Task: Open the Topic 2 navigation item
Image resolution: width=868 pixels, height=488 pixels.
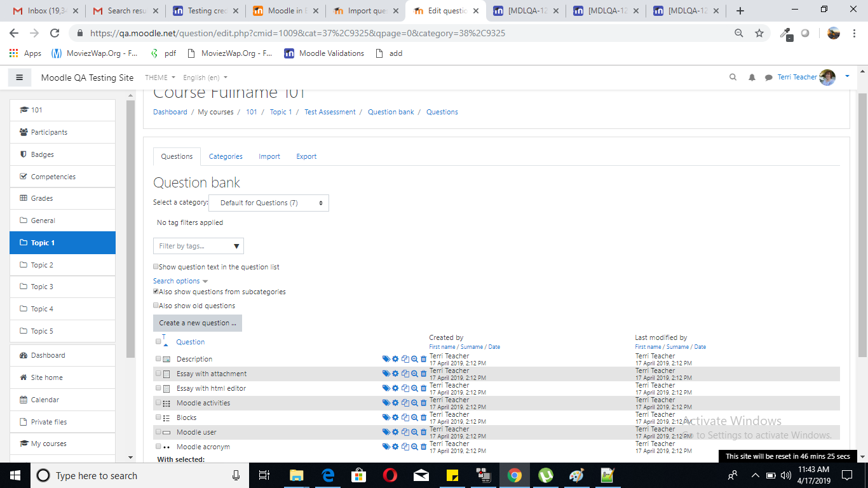Action: click(x=63, y=265)
